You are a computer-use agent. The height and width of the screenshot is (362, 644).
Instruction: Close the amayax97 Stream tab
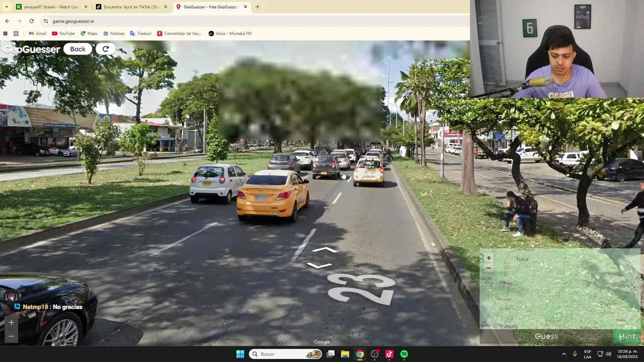click(86, 7)
